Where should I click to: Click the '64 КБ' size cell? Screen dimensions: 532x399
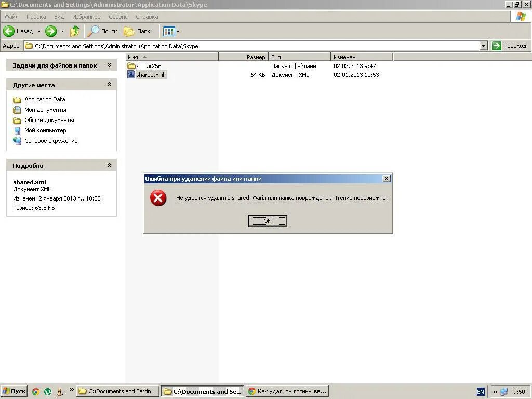pyautogui.click(x=258, y=75)
